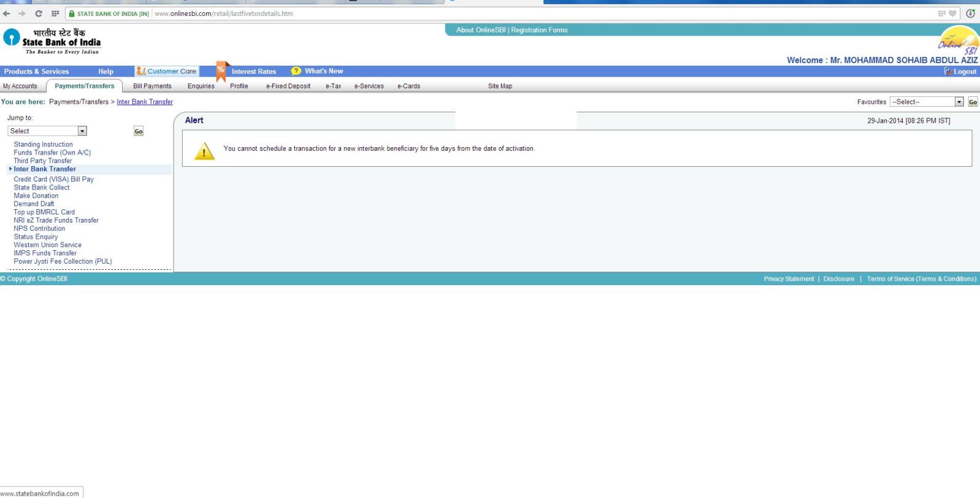Click the 29-Jan-2014 date and time stamp
This screenshot has width=980, height=498.
(x=909, y=121)
